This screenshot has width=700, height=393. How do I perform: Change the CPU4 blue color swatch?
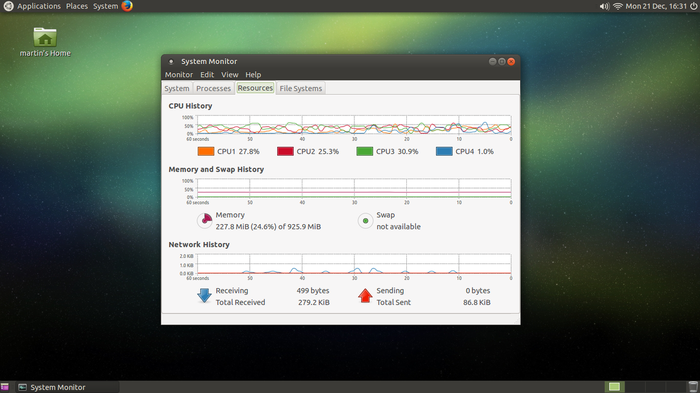tap(444, 151)
